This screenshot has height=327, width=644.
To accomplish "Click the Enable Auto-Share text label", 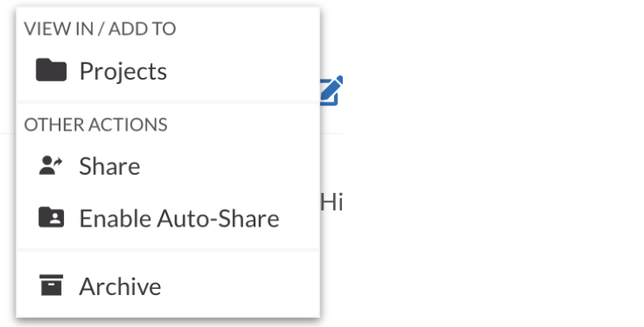I will click(x=179, y=218).
